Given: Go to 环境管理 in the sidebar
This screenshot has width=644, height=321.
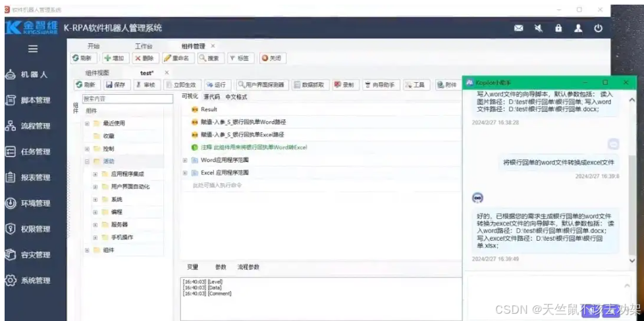Looking at the screenshot, I should click(28, 204).
